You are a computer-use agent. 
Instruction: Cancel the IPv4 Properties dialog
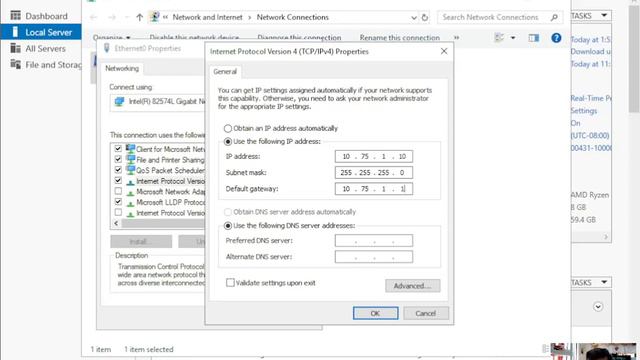[x=426, y=313]
